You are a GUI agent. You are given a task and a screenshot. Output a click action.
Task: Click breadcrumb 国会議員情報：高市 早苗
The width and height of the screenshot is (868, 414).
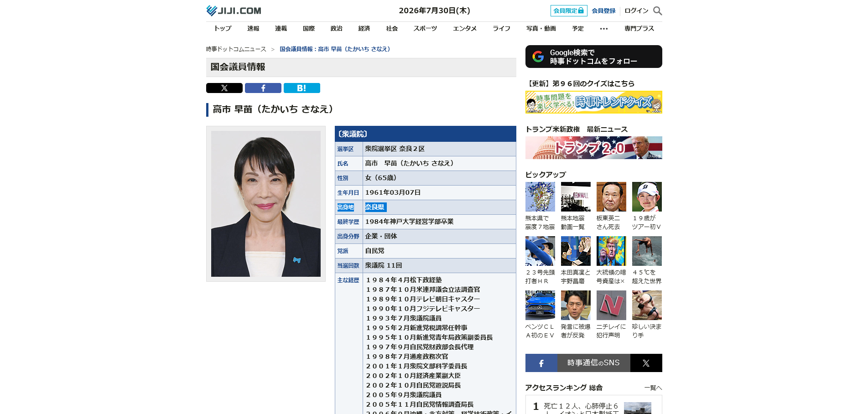tap(335, 49)
